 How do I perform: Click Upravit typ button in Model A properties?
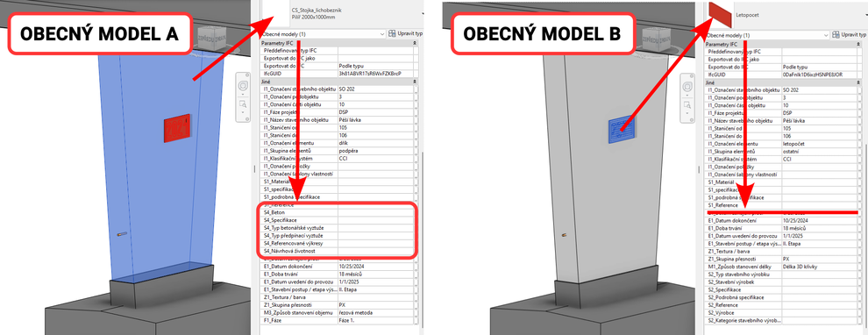pos(406,34)
